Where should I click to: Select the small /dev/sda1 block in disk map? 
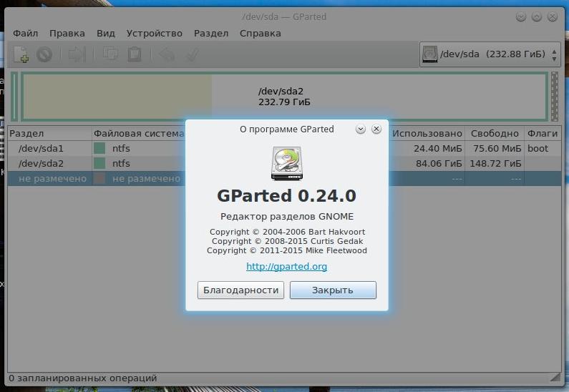point(14,97)
